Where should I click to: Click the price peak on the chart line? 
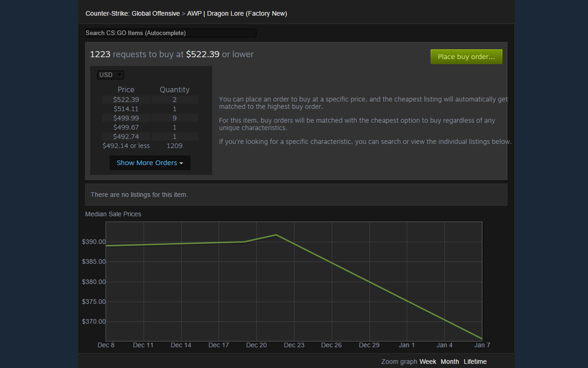(x=276, y=235)
